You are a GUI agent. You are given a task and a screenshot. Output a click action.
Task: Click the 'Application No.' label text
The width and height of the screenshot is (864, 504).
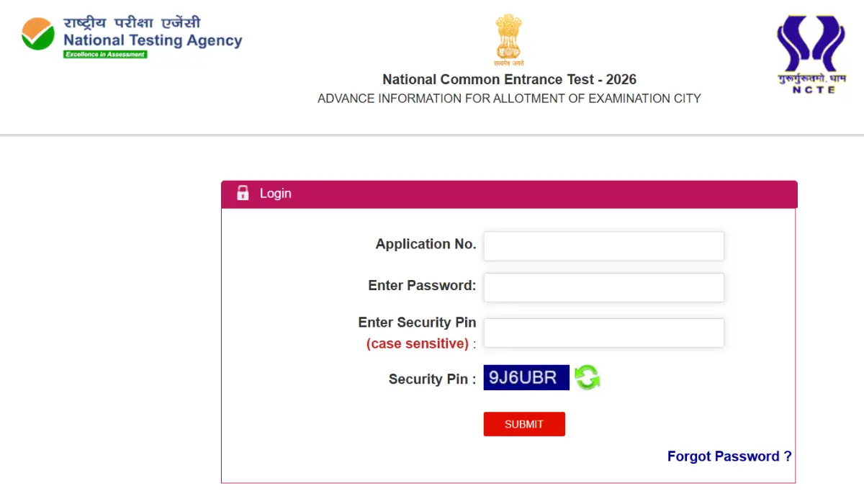pyautogui.click(x=425, y=244)
